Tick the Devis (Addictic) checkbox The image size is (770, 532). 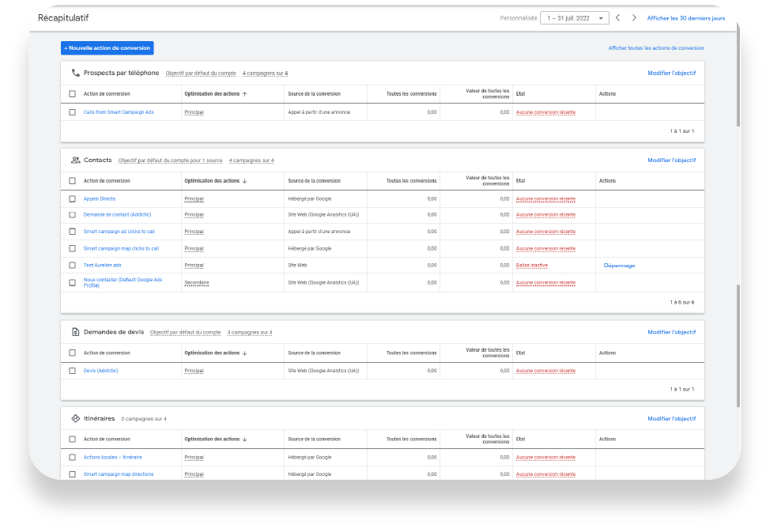tap(72, 370)
